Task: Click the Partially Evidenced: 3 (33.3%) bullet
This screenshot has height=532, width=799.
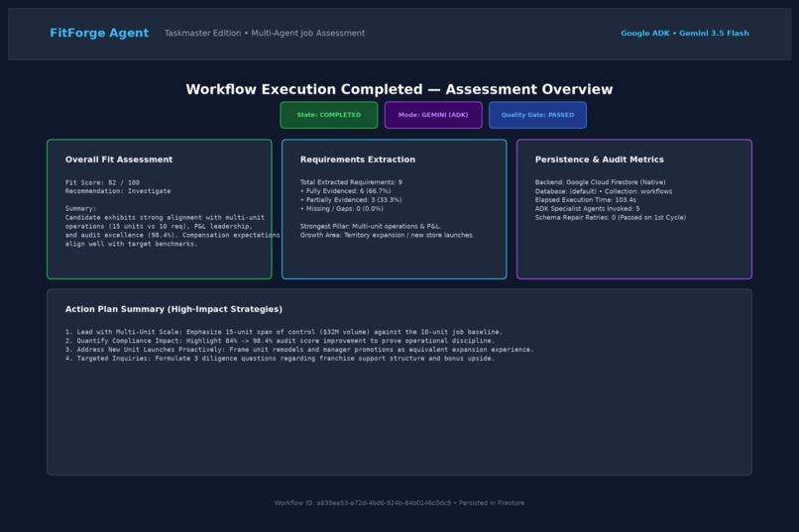Action: click(x=351, y=199)
